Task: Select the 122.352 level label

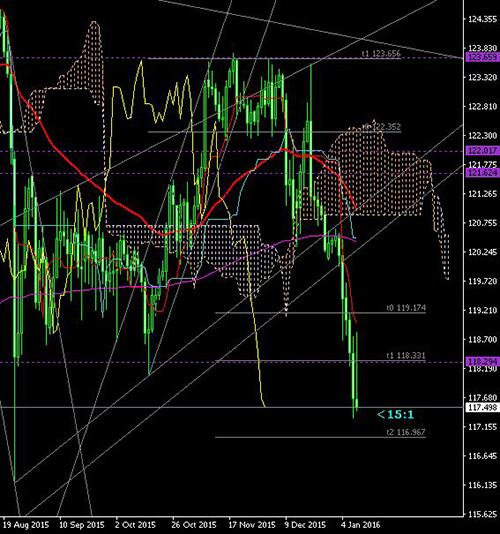Action: pyautogui.click(x=387, y=127)
